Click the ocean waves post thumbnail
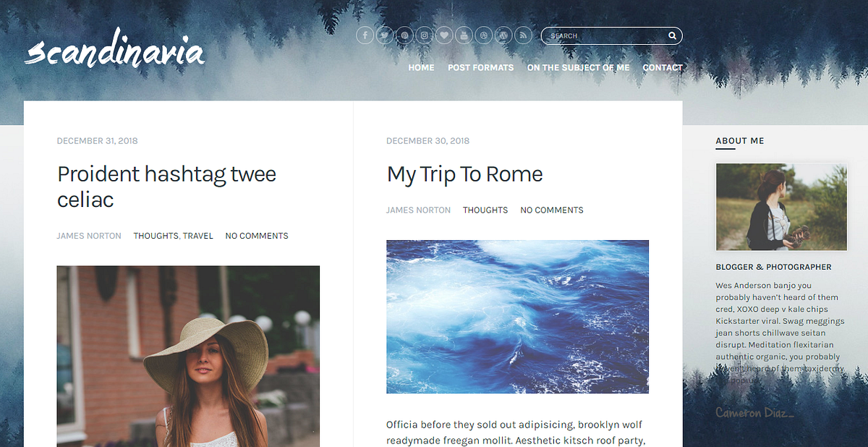 click(517, 317)
